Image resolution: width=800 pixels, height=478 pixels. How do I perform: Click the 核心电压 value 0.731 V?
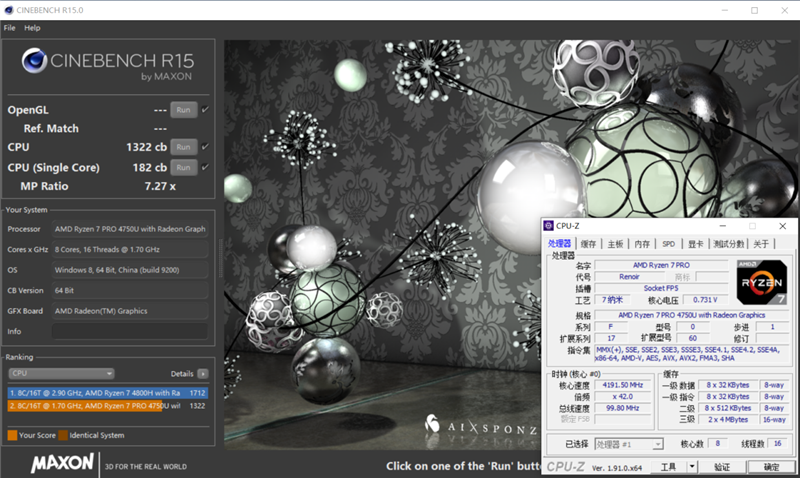coord(705,300)
